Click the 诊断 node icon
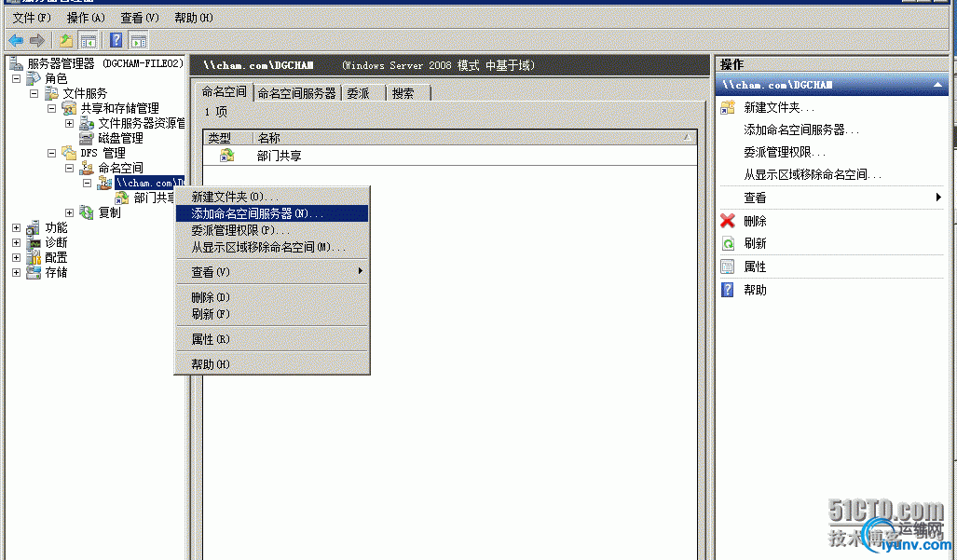The image size is (957, 560). [34, 242]
